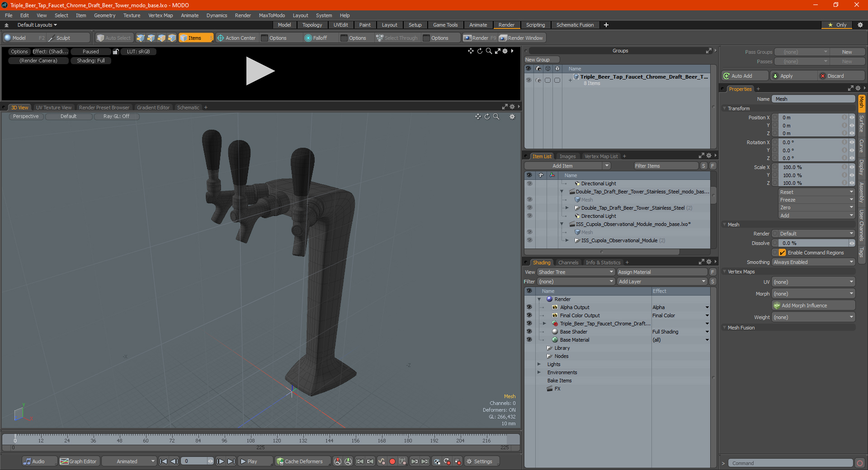868x470 pixels.
Task: Open the Smoothing Always Enabled dropdown
Action: tap(813, 262)
